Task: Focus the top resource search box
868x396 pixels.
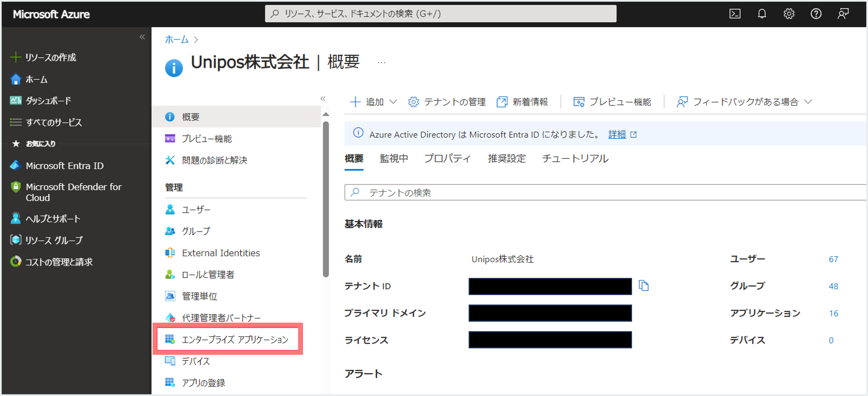Action: [441, 13]
